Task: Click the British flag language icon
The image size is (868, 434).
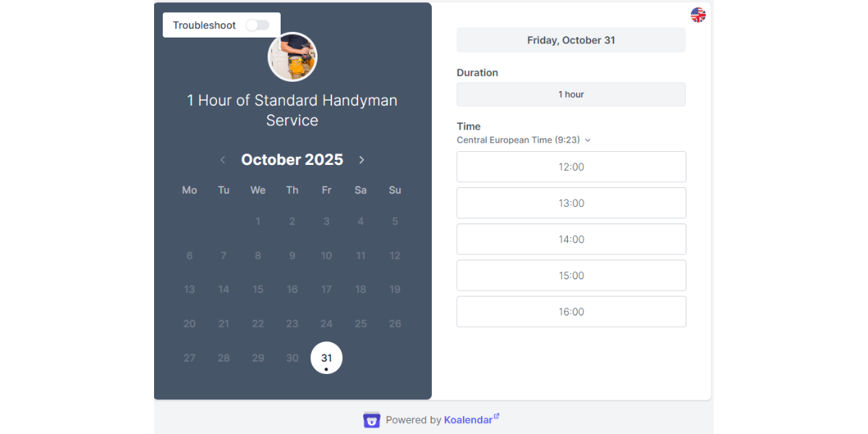Action: point(697,14)
